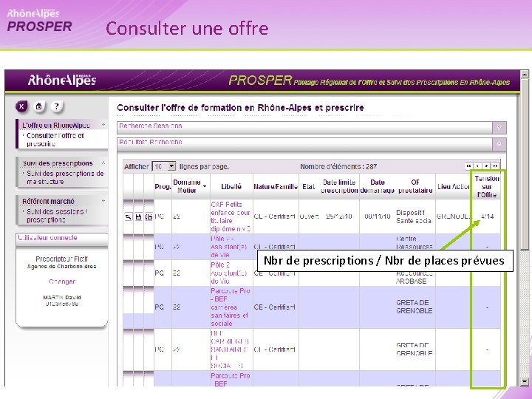Click the Lieu Action column header
Screen dimensions: 532x399
[454, 187]
